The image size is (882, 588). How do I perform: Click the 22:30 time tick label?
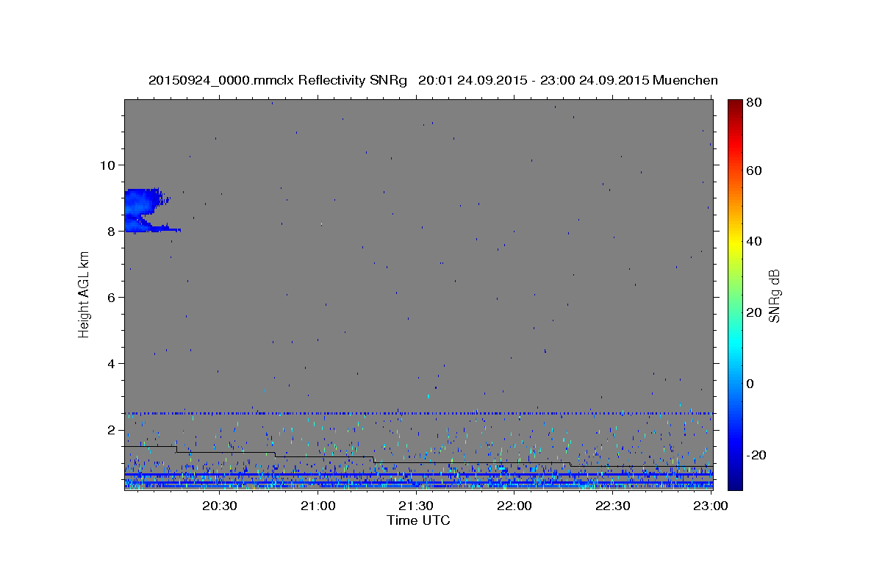613,506
